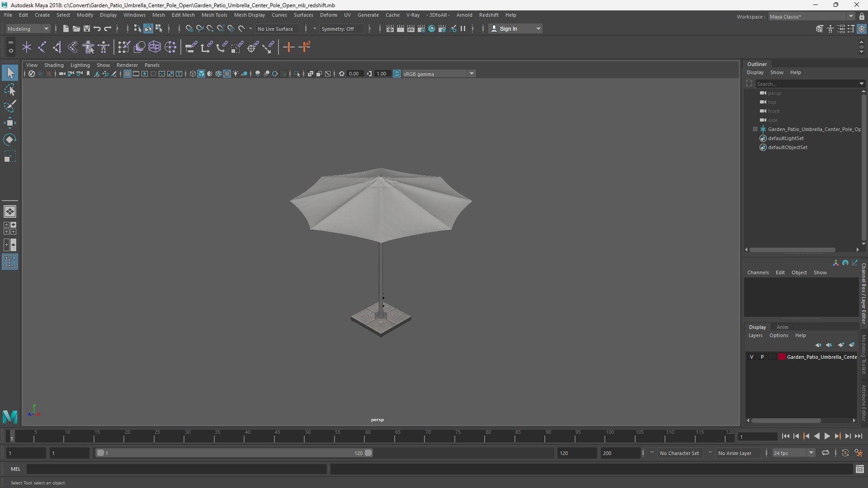Open the Deform menu
This screenshot has width=868, height=488.
pos(328,15)
